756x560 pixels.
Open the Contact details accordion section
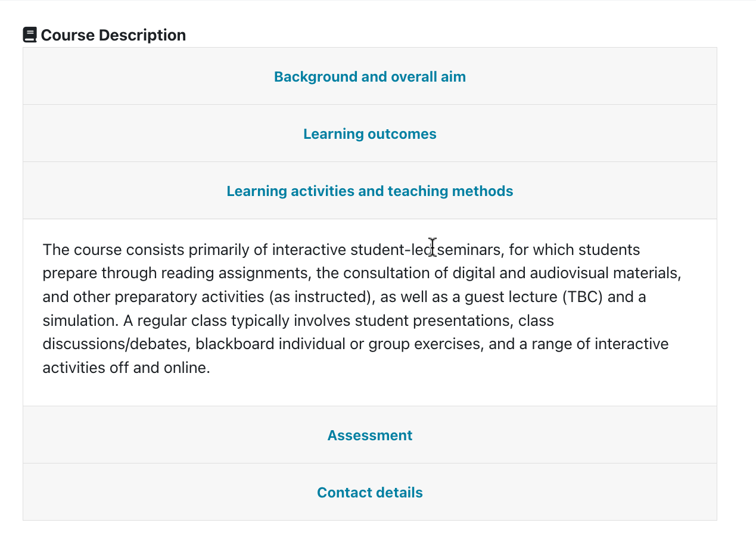[x=370, y=493]
